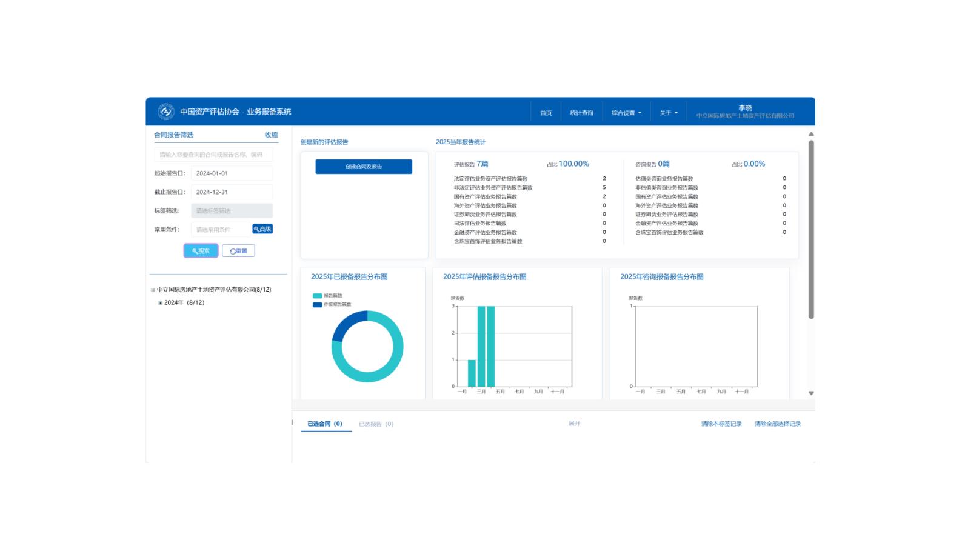962x560 pixels.
Task: Open the 关于 dropdown menu
Action: click(669, 113)
